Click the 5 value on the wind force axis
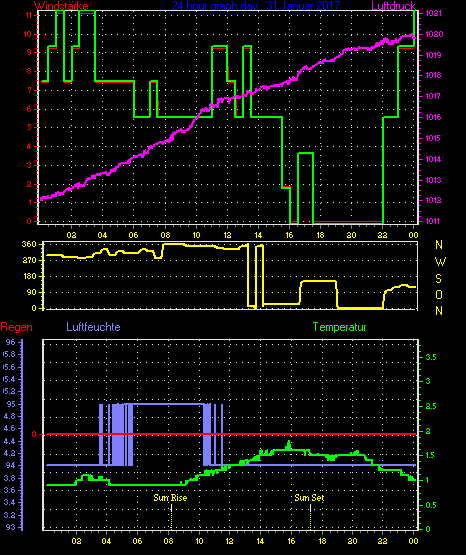Image resolution: width=466 pixels, height=555 pixels. tap(29, 127)
